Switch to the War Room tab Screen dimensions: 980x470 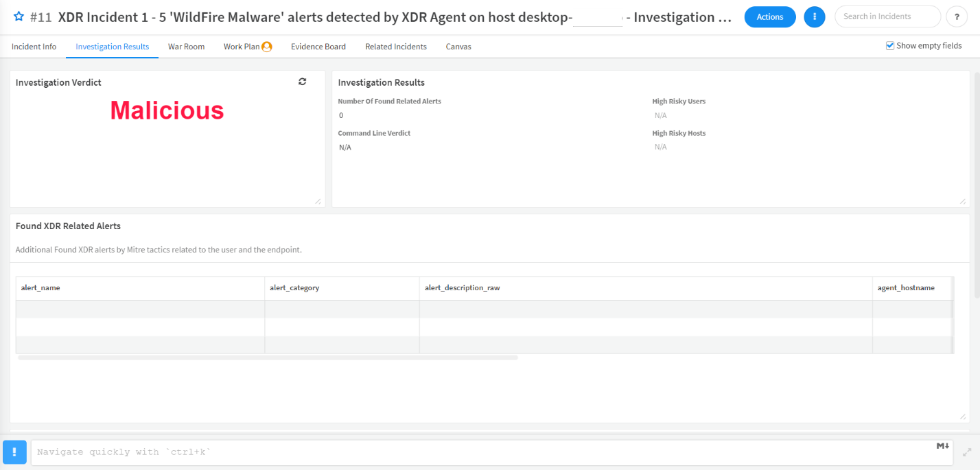click(x=187, y=47)
